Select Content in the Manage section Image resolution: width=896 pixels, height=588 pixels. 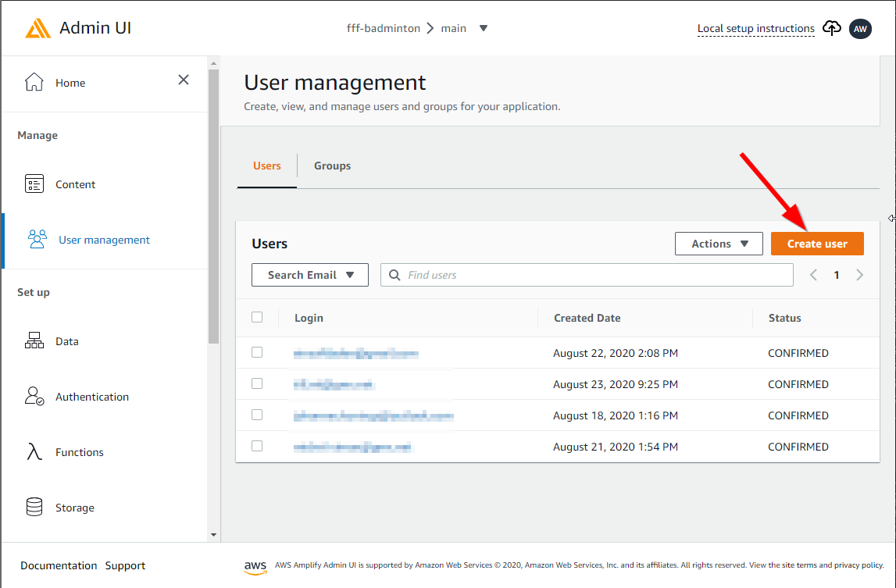[75, 184]
